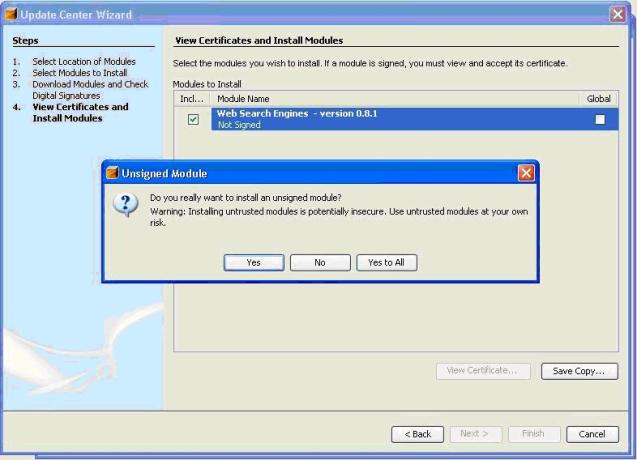This screenshot has height=460, width=637.
Task: Click the Update Center Wizard title icon
Action: (x=12, y=14)
